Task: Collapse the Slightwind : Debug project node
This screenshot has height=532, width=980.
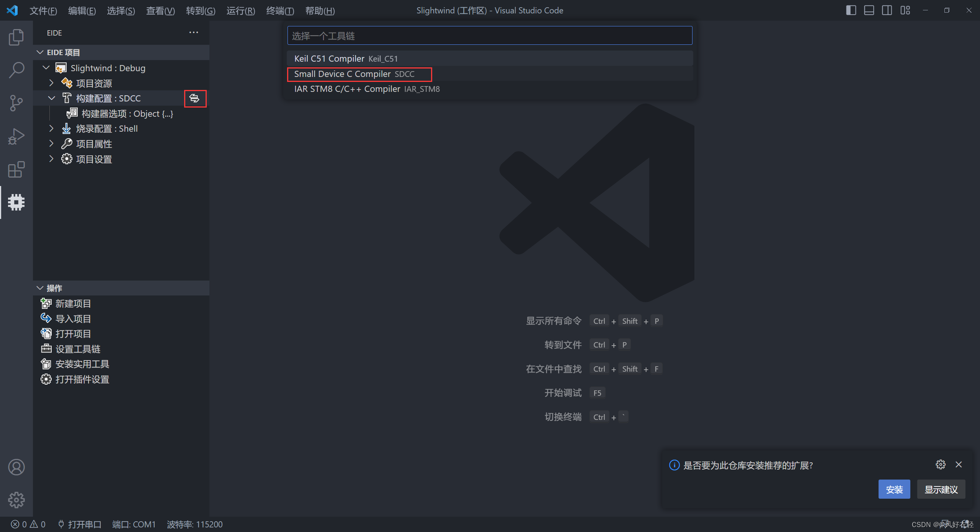Action: click(x=46, y=68)
